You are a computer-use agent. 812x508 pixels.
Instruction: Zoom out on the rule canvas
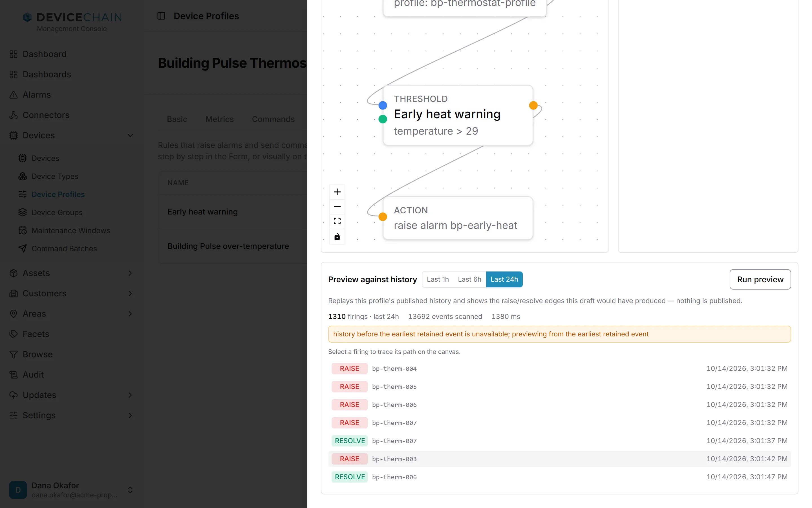coord(337,207)
